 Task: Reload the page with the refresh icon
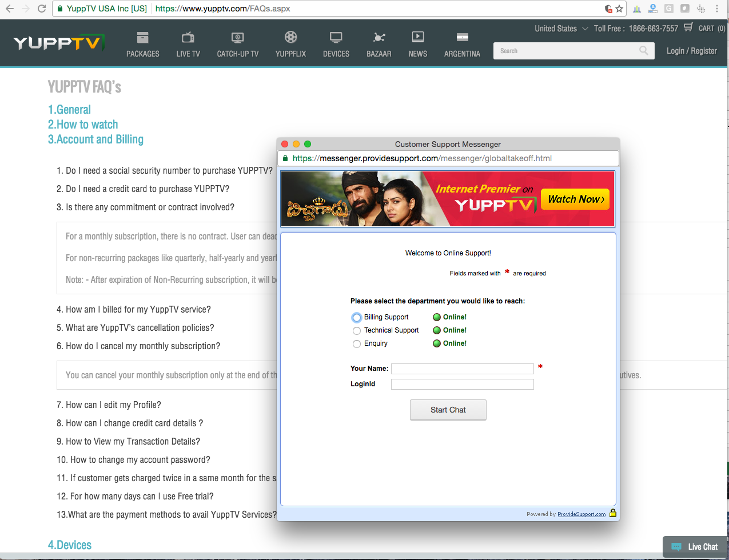tap(41, 9)
